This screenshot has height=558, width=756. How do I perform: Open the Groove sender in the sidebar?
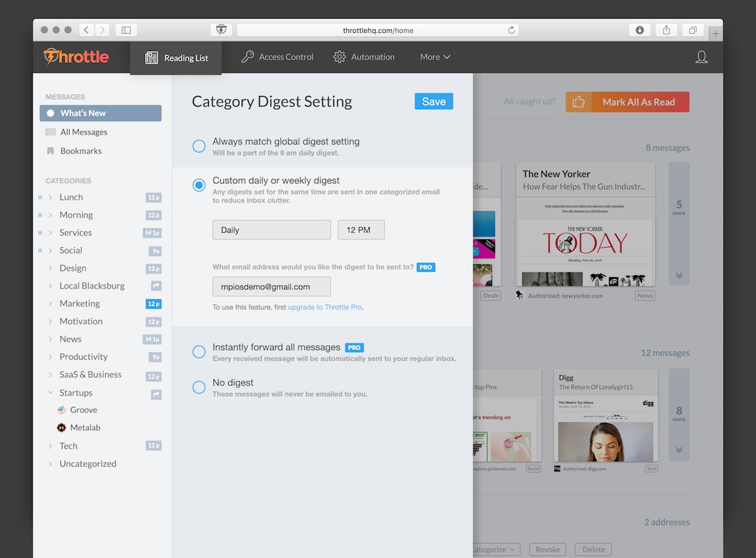pyautogui.click(x=83, y=410)
